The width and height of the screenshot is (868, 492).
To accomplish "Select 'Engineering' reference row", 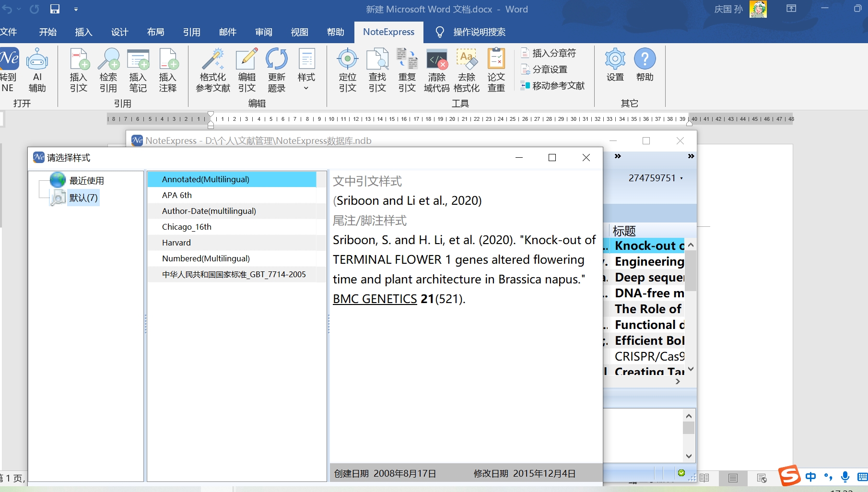I will tap(644, 261).
